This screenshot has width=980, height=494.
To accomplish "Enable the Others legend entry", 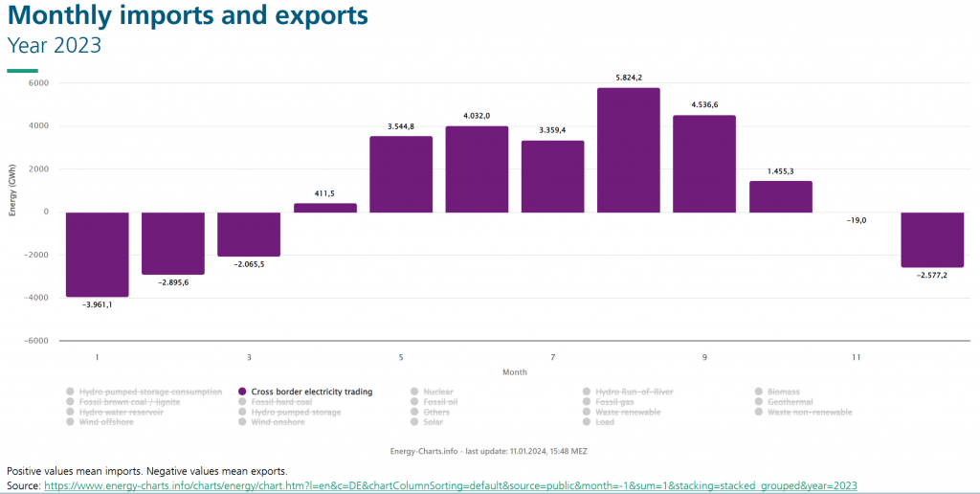I will [430, 412].
